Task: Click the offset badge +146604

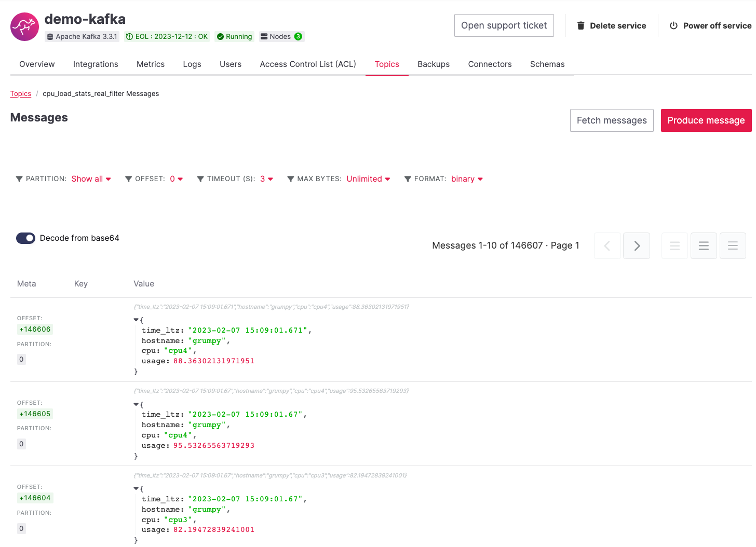Action: tap(35, 498)
